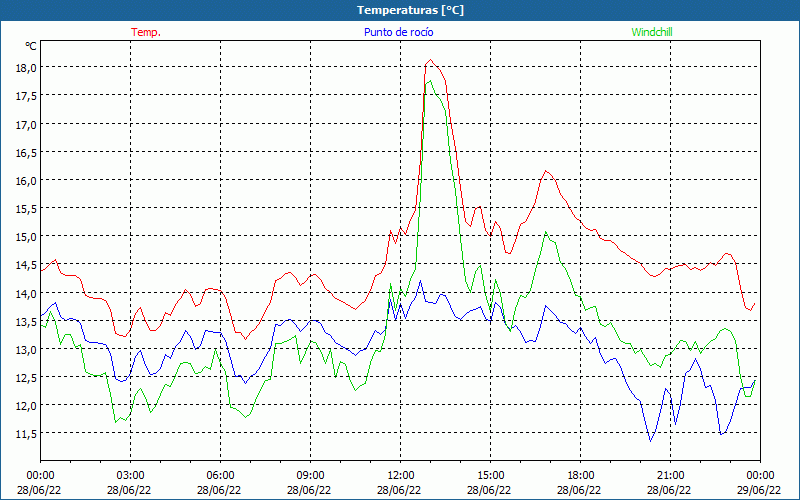Click the red temperature peak near 13:00
The height and width of the screenshot is (500, 800).
tap(431, 60)
